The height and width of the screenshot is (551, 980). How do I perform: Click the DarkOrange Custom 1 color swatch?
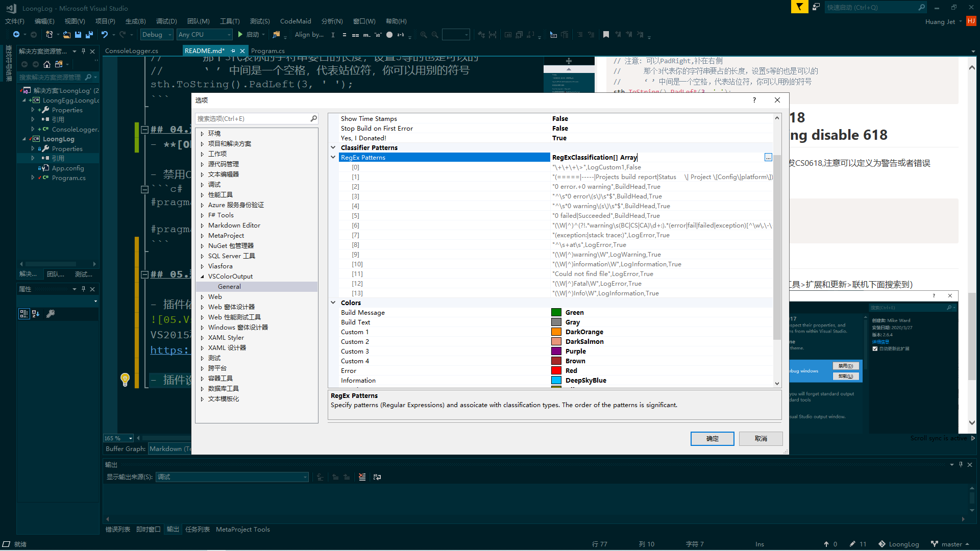point(556,332)
